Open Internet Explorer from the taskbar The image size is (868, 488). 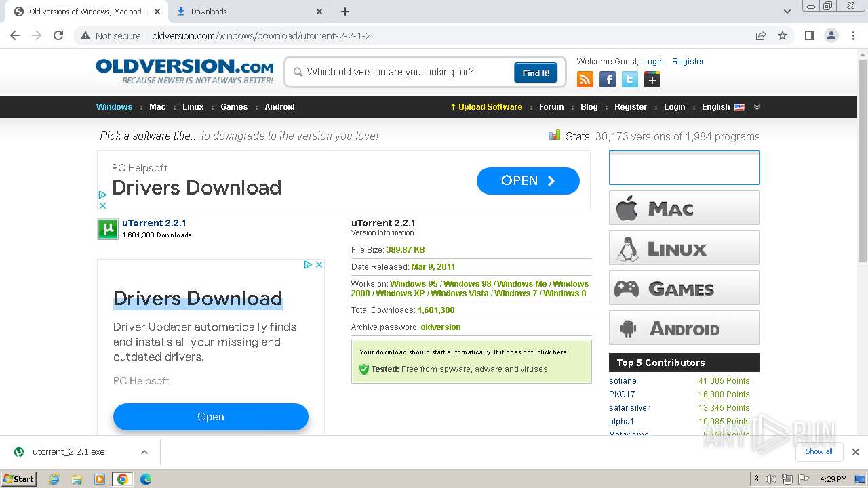click(x=54, y=479)
